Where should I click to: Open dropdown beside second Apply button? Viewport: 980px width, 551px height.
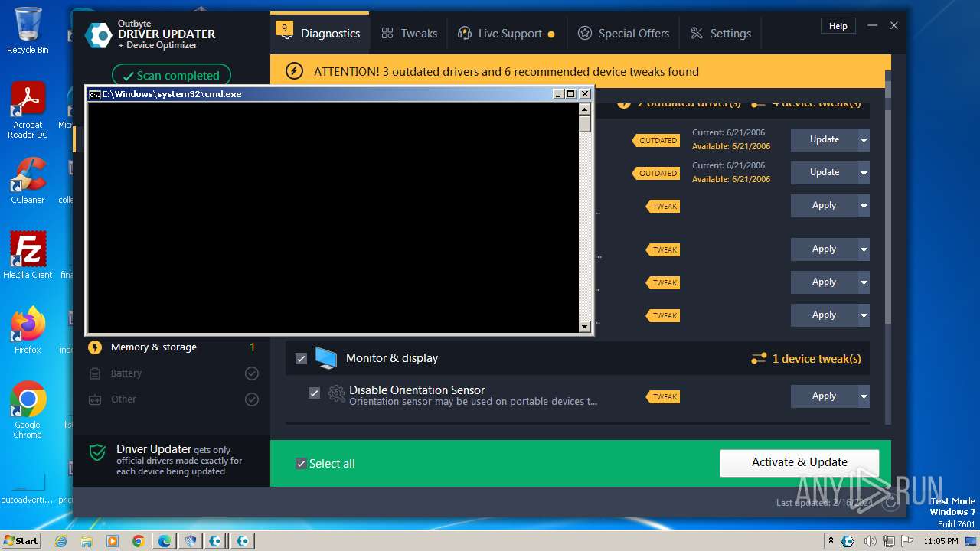(x=864, y=249)
